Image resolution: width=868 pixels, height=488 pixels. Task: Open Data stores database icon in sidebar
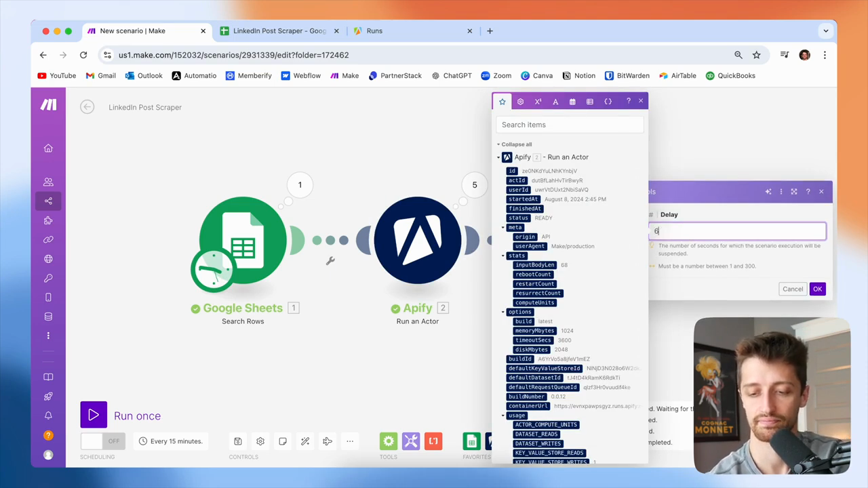(x=48, y=317)
